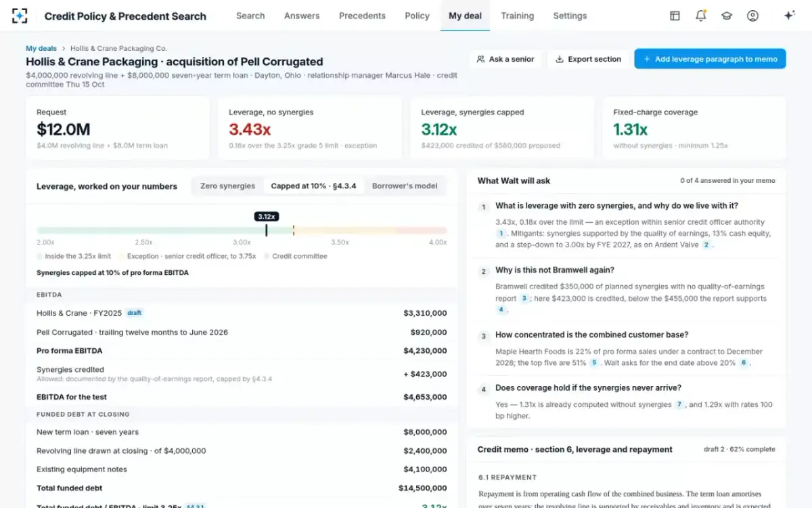Select Zero synergies scenario
The width and height of the screenshot is (812, 508).
tap(227, 186)
